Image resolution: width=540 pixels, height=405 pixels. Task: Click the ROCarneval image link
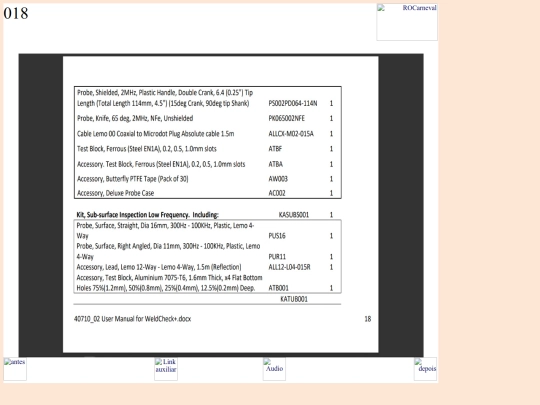click(407, 22)
